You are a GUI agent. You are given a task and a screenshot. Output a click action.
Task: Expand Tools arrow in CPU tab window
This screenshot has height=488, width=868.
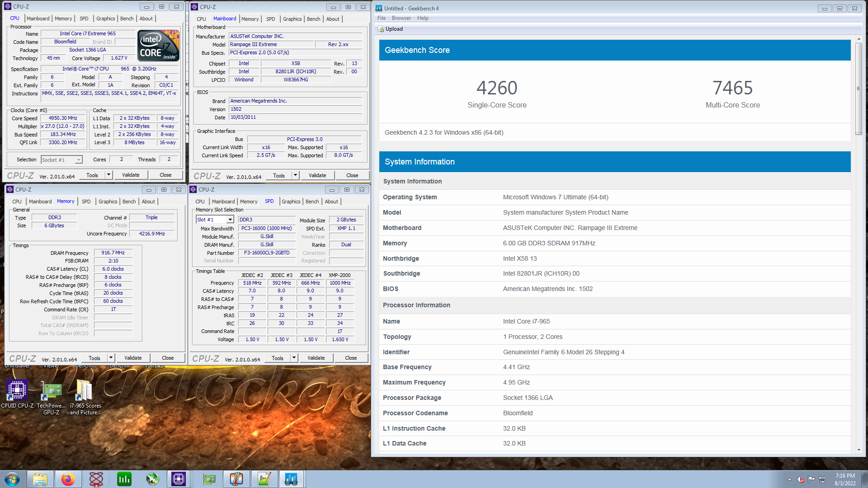click(x=108, y=175)
